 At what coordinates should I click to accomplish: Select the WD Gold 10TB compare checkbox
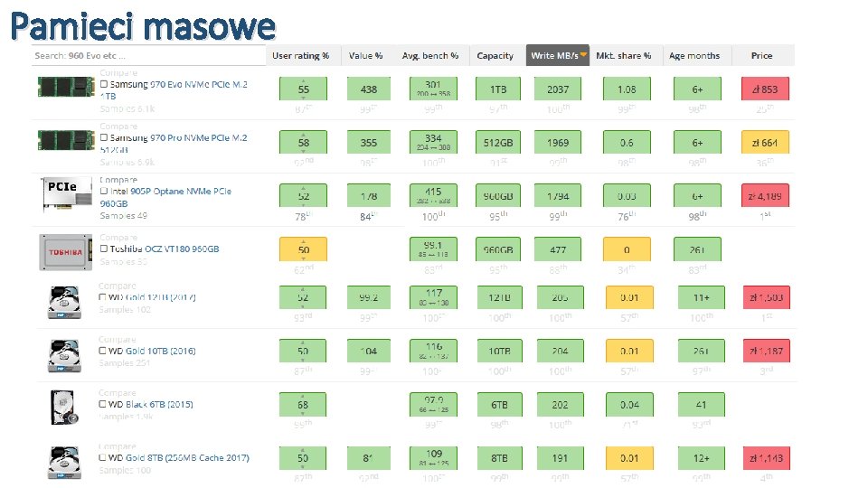coord(102,351)
